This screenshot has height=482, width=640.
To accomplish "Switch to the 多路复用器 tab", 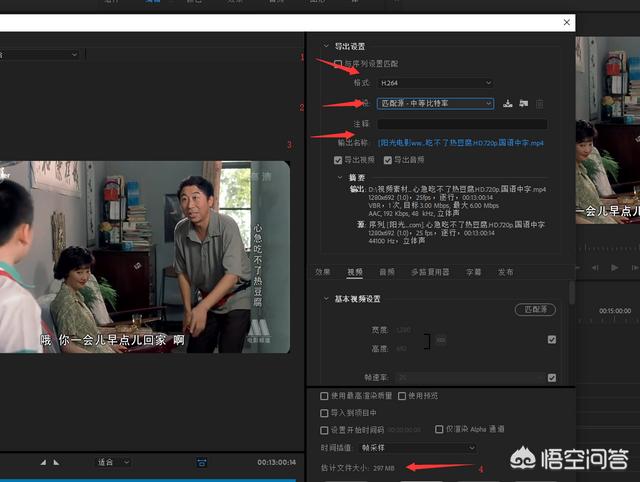I will click(430, 272).
